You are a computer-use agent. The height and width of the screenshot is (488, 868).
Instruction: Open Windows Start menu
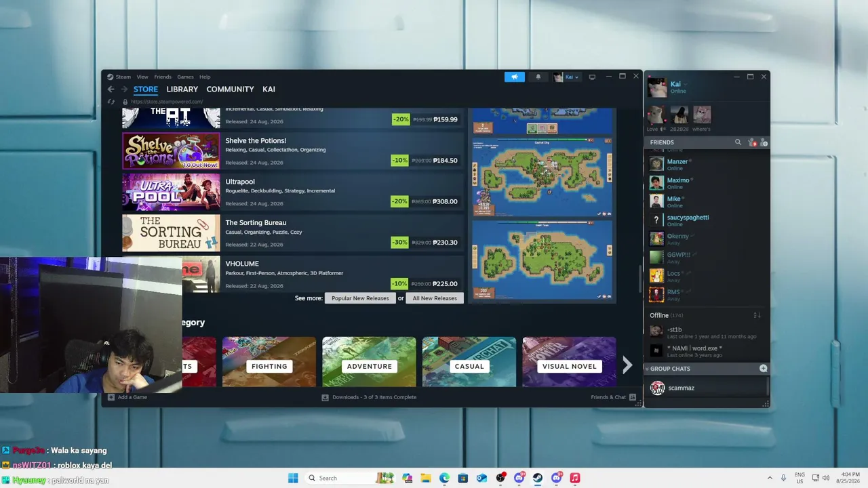click(293, 478)
